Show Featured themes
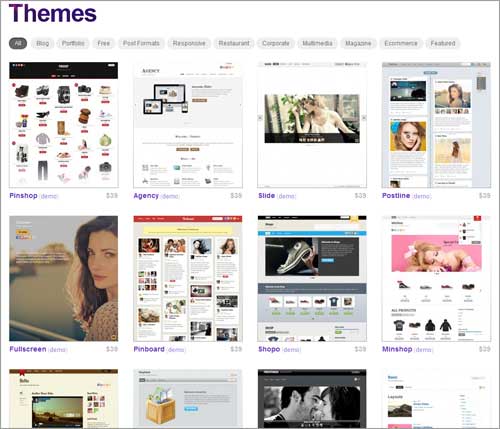 point(443,43)
